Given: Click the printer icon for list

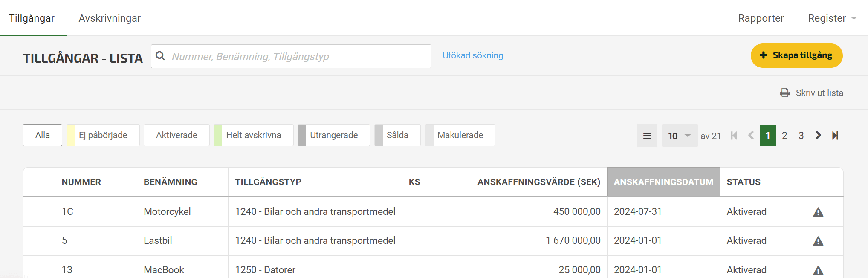Looking at the screenshot, I should click(x=784, y=93).
